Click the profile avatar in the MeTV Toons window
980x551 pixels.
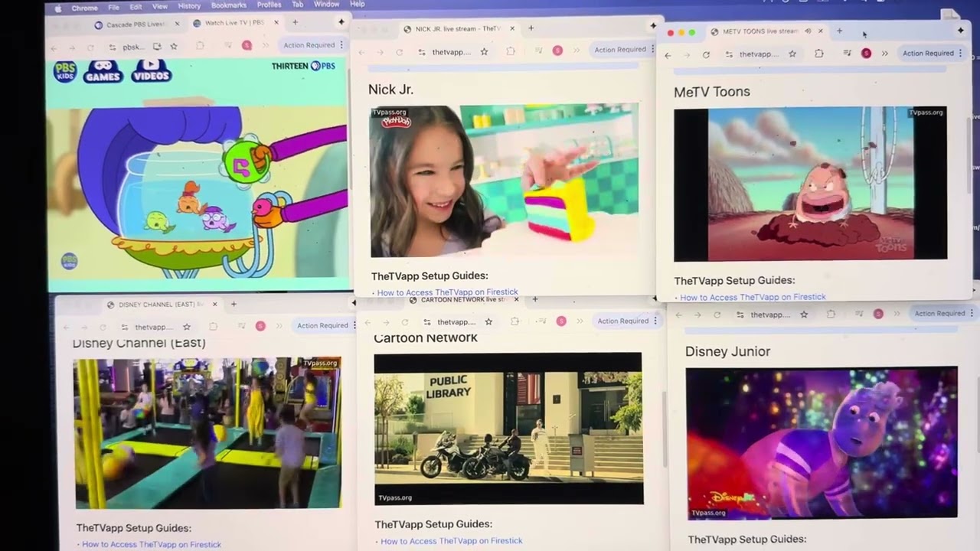[866, 54]
